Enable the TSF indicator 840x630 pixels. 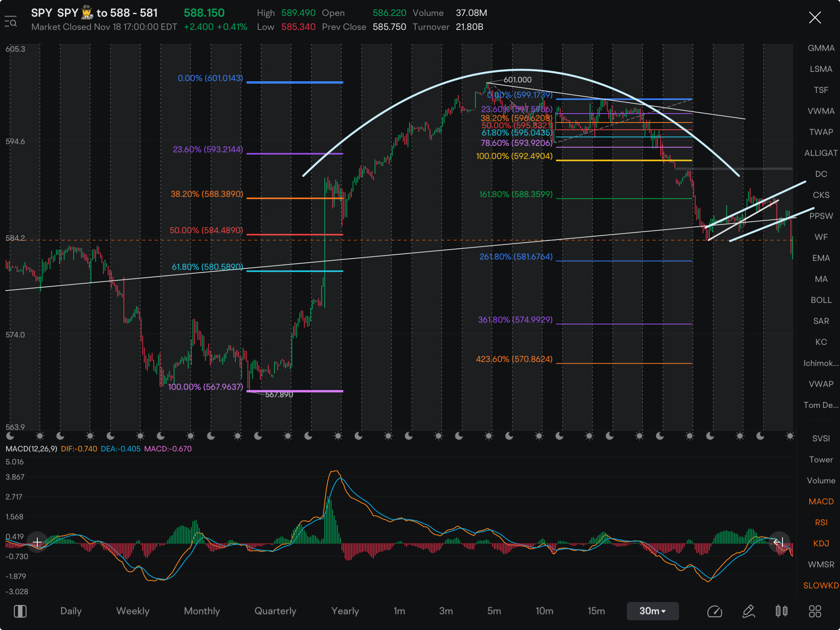821,90
